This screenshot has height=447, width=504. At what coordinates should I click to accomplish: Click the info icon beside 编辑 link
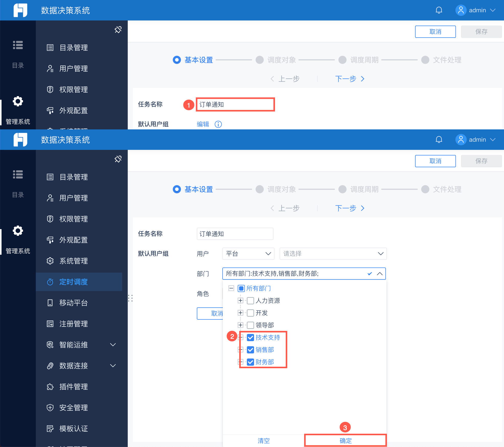[218, 124]
